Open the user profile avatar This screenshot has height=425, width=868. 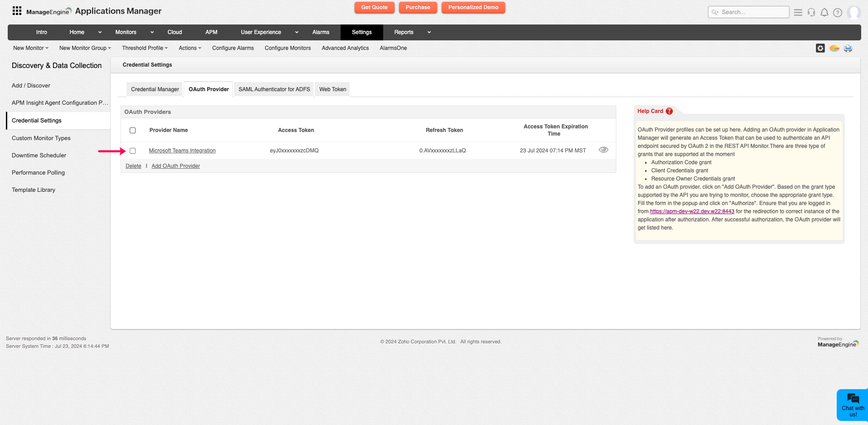pos(854,12)
